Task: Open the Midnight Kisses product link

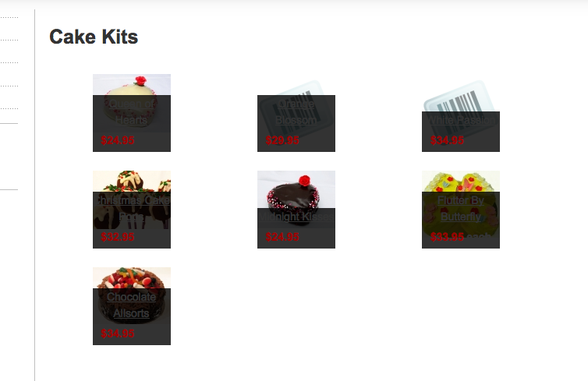Action: click(x=296, y=217)
